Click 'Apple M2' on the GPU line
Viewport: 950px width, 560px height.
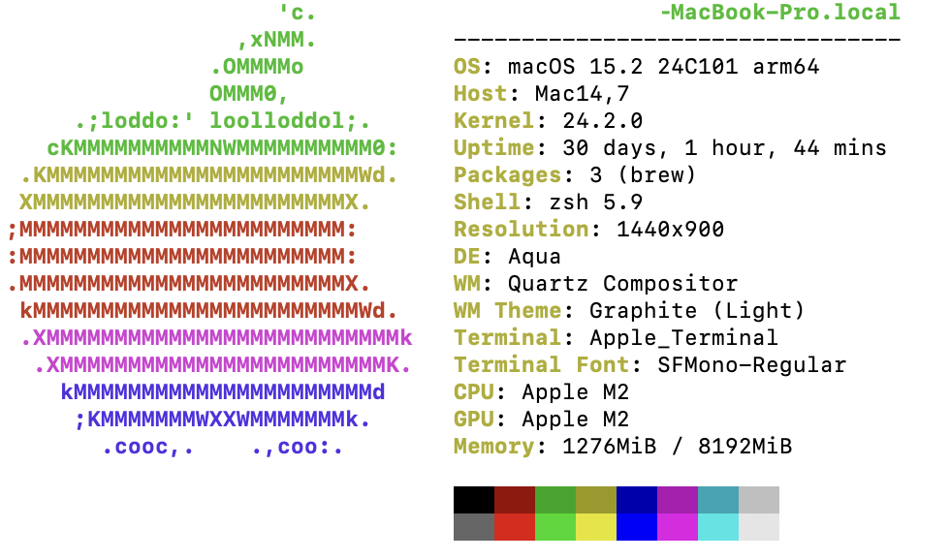[x=576, y=419]
